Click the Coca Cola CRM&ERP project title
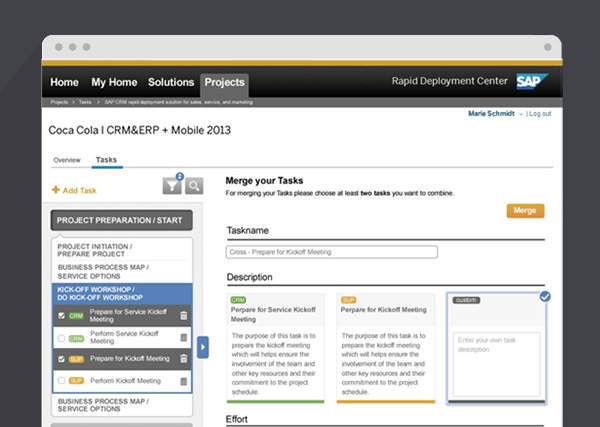Viewport: 600px width, 427px height. tap(140, 130)
